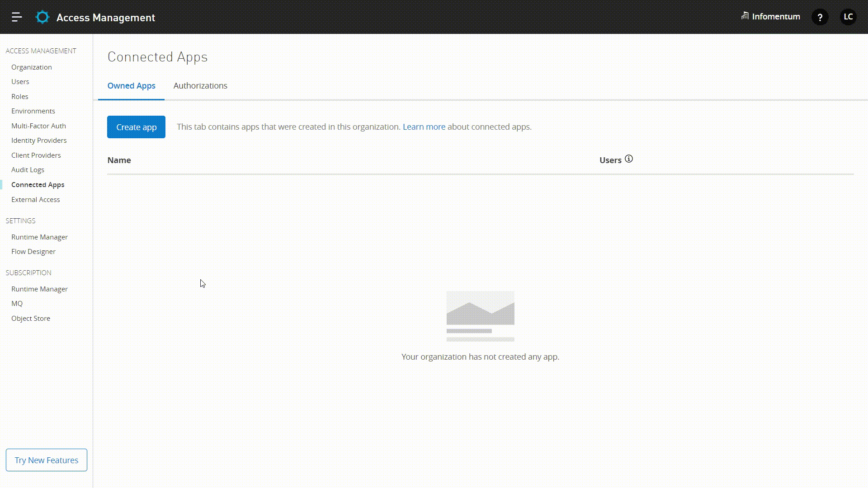Open External Access settings
Screen dimensions: 868x488
tap(36, 199)
